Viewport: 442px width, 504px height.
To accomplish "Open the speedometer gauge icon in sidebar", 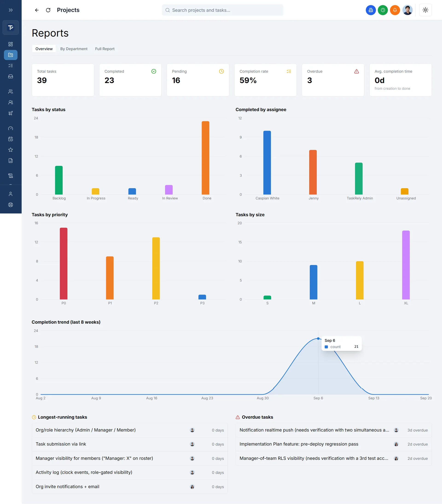I will [11, 128].
